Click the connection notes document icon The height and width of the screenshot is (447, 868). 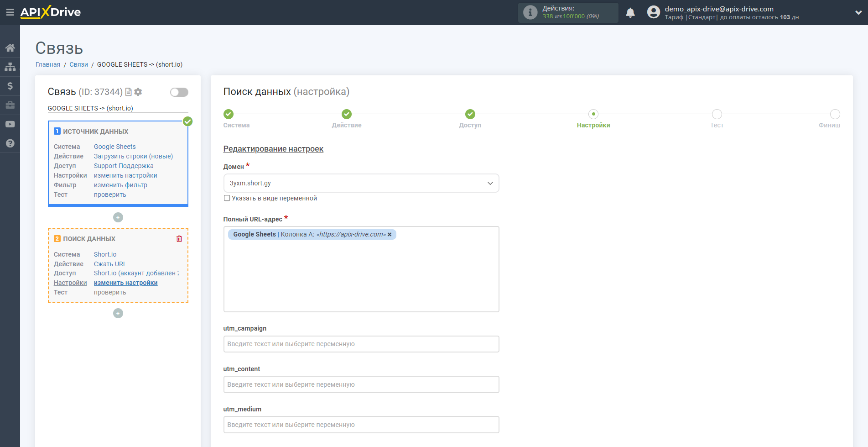(129, 92)
